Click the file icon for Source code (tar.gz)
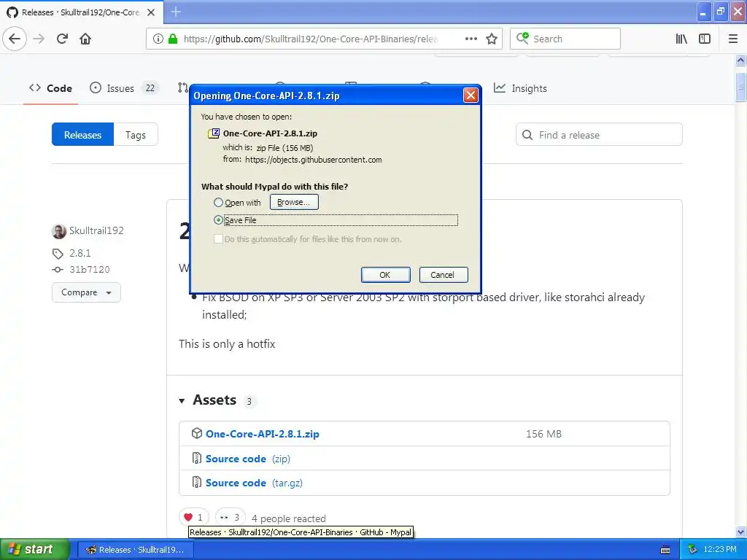This screenshot has width=747, height=560. pyautogui.click(x=197, y=483)
